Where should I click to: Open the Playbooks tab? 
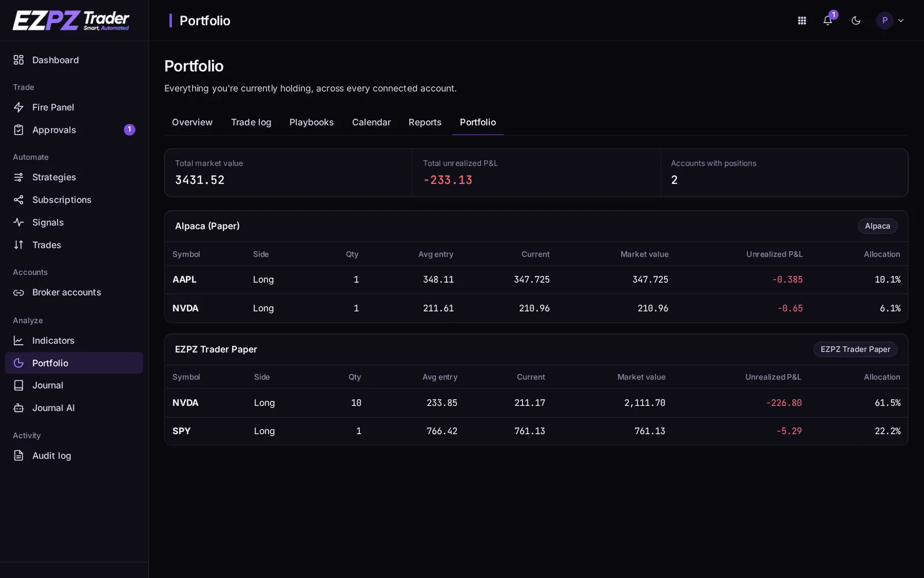click(x=311, y=123)
